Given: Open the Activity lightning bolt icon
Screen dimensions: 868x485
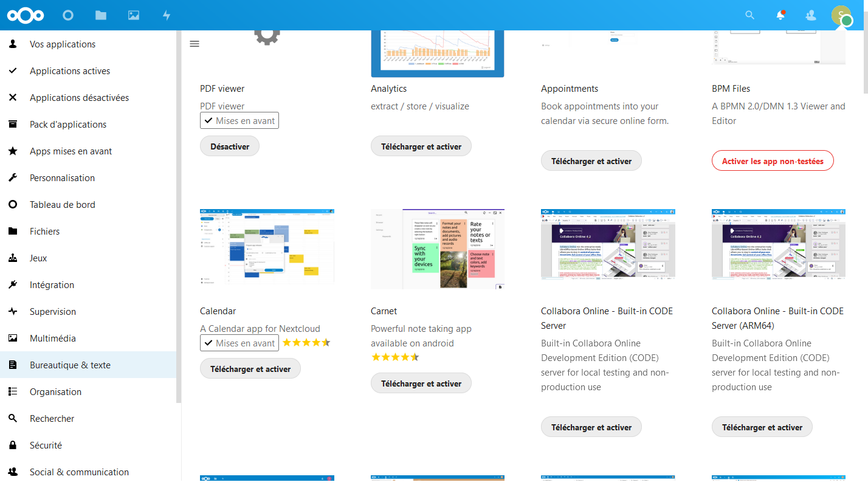Looking at the screenshot, I should [167, 15].
